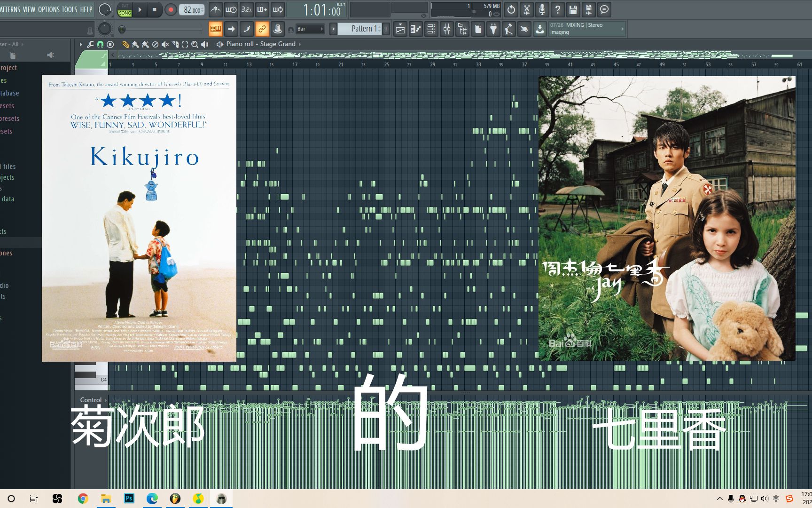
Task: Open the global snap Bar dropdown
Action: tap(310, 29)
